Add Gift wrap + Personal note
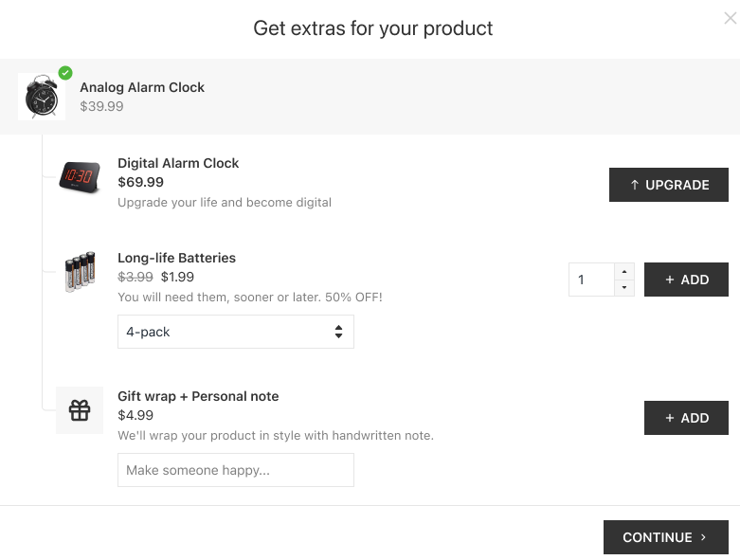This screenshot has height=560, width=740. click(x=686, y=418)
